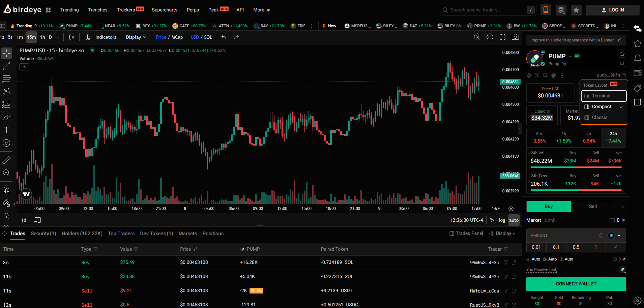This screenshot has width=644, height=308.
Task: Open the chart patterns tool
Action: pyautogui.click(x=6, y=92)
